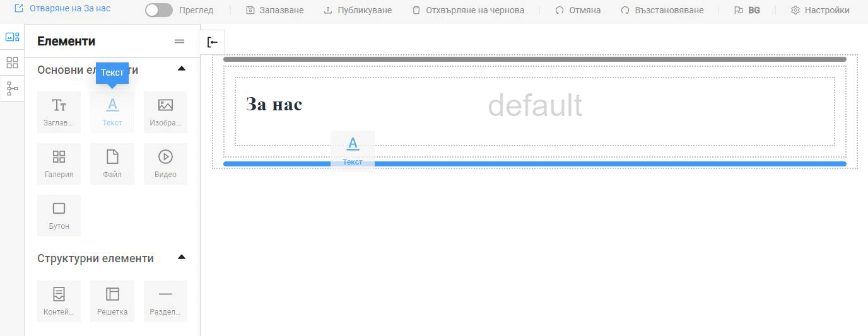Pick the Галерия gallery element
The width and height of the screenshot is (868, 336).
59,163
